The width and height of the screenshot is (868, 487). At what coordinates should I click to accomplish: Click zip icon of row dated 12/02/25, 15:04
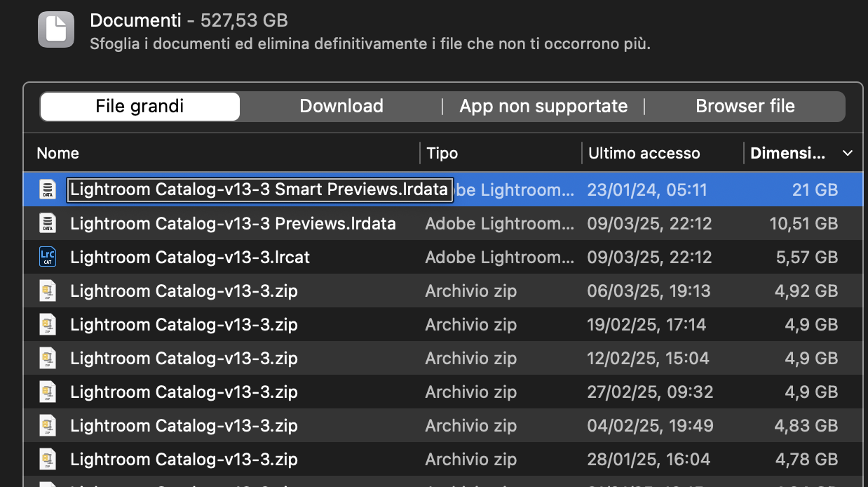coord(47,358)
